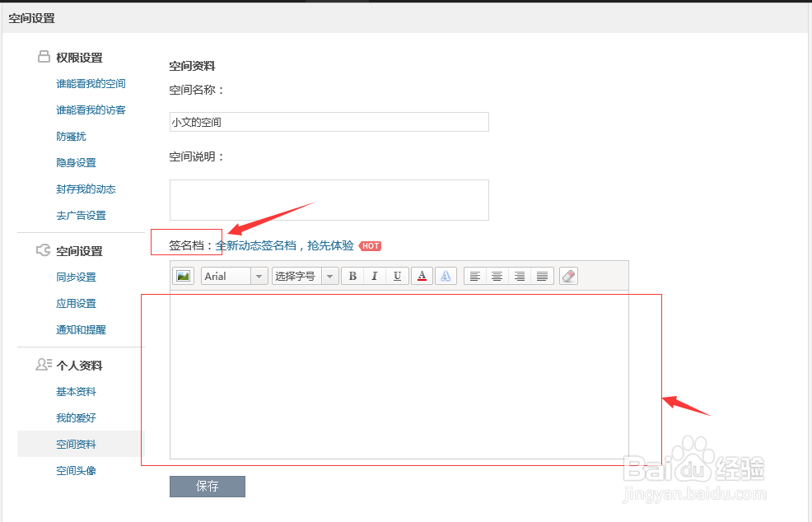Open 通知和提醒 settings
Viewport: 812px width, 522px height.
(81, 330)
